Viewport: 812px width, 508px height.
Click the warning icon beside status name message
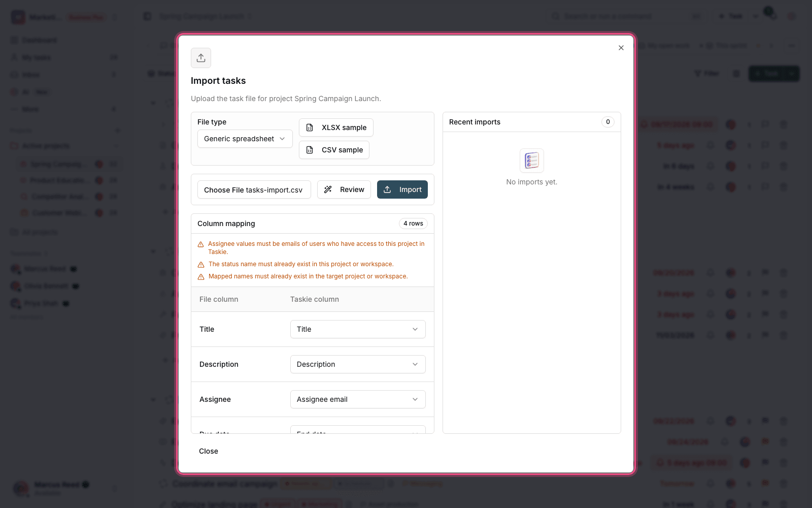pos(201,265)
